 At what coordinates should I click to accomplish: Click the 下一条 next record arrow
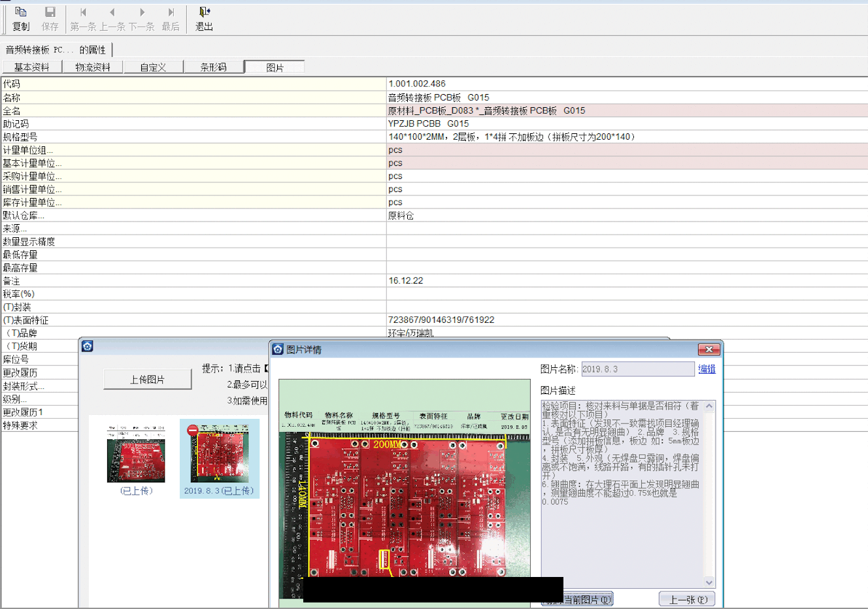[142, 13]
